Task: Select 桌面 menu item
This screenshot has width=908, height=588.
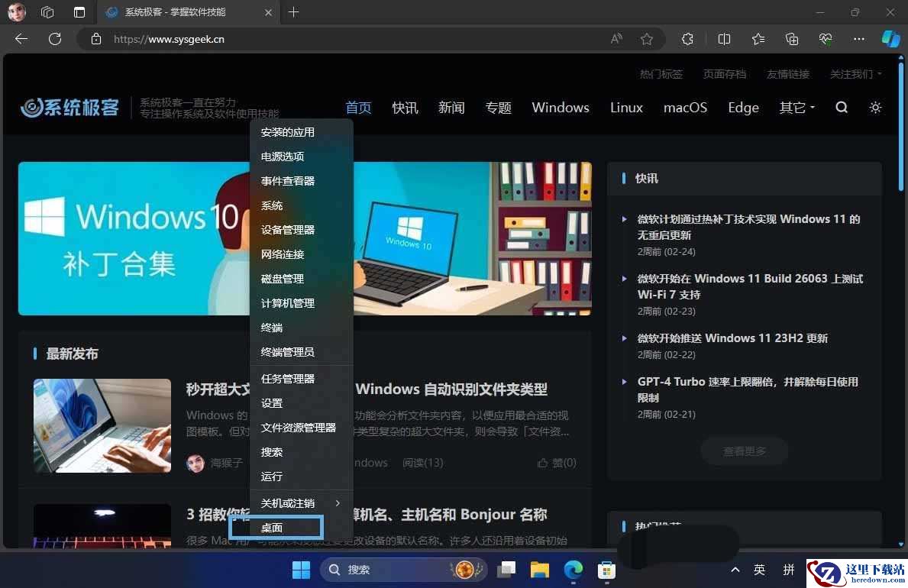Action: click(301, 528)
